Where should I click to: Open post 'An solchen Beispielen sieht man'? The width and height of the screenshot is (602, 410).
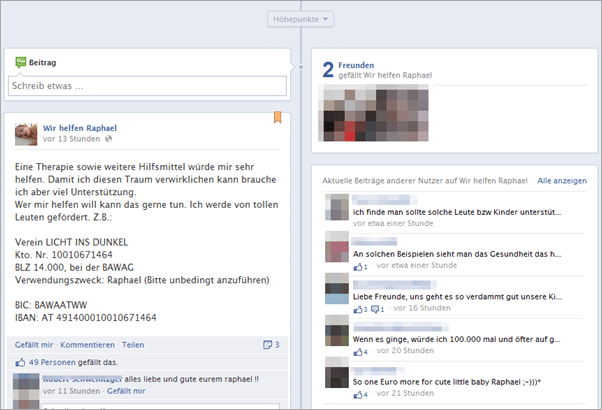(x=457, y=254)
